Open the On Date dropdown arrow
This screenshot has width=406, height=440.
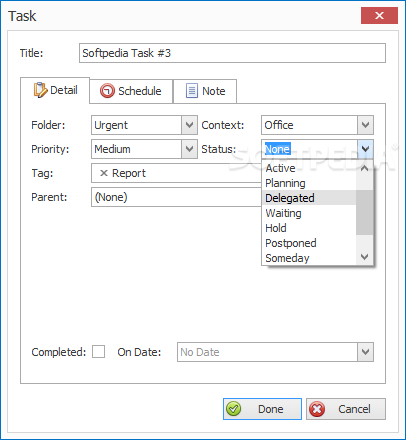(x=365, y=352)
